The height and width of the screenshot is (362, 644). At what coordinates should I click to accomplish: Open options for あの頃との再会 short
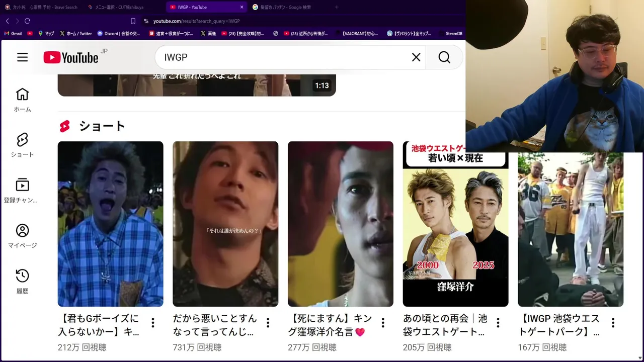pyautogui.click(x=498, y=323)
